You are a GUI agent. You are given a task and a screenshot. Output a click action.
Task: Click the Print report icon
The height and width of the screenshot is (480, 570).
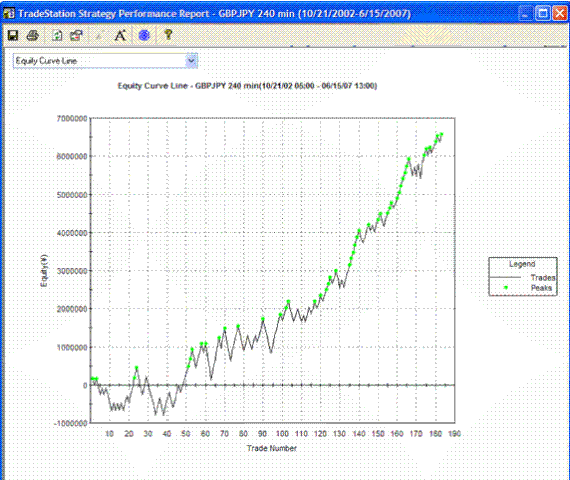tap(33, 35)
